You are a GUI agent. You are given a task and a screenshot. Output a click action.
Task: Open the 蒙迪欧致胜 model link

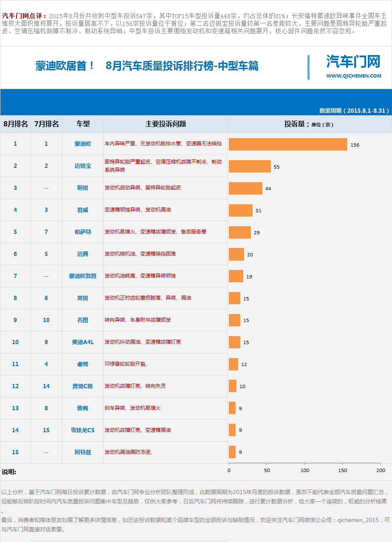(83, 276)
